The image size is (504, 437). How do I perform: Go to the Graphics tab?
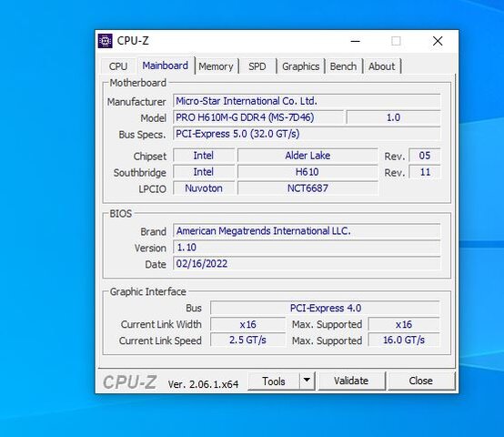301,66
